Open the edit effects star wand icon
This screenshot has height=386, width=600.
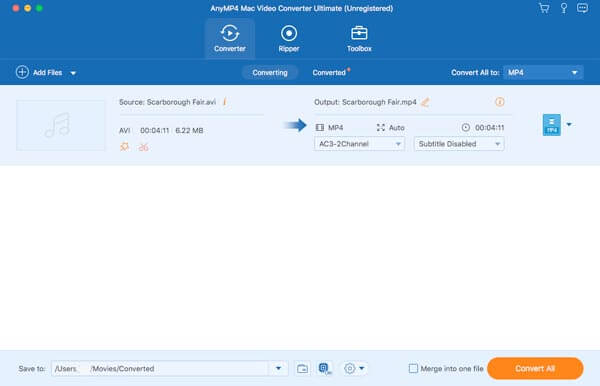point(124,147)
